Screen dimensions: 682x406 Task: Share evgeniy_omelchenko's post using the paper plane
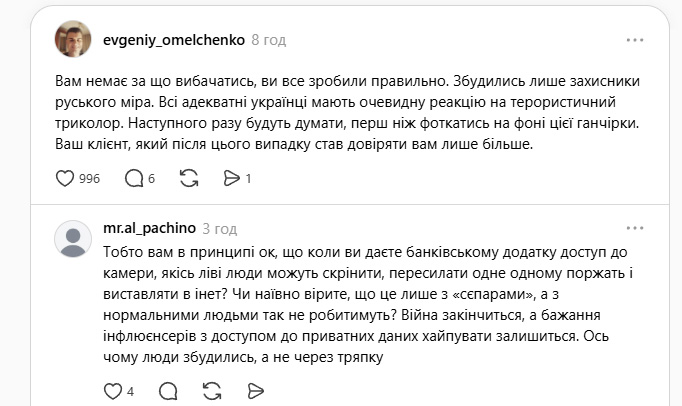[232, 179]
